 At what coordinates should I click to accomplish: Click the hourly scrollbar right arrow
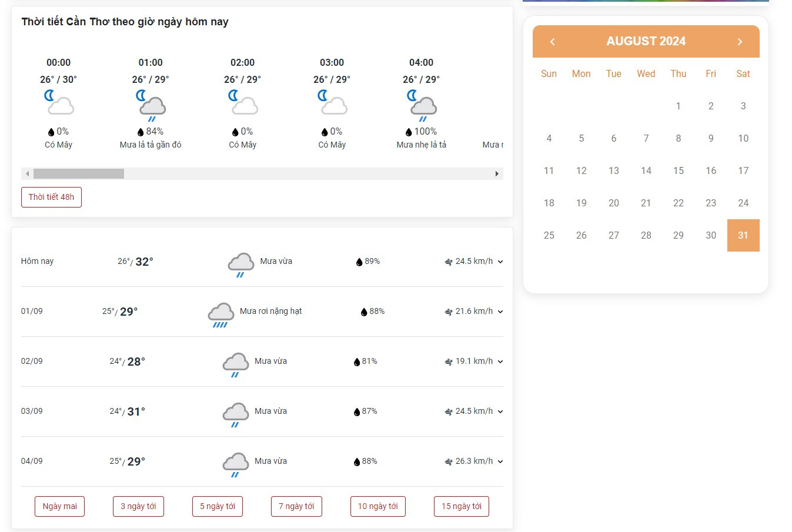(x=497, y=173)
